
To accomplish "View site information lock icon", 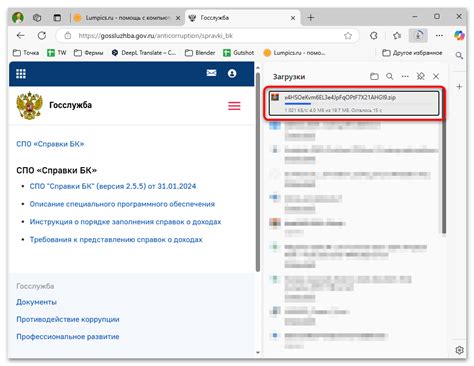I will tap(68, 36).
